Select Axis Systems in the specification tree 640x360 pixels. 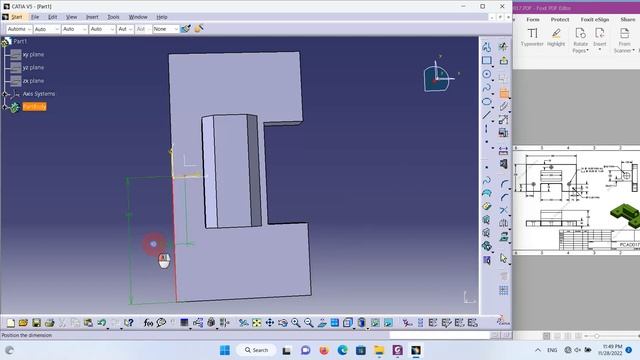pyautogui.click(x=39, y=94)
